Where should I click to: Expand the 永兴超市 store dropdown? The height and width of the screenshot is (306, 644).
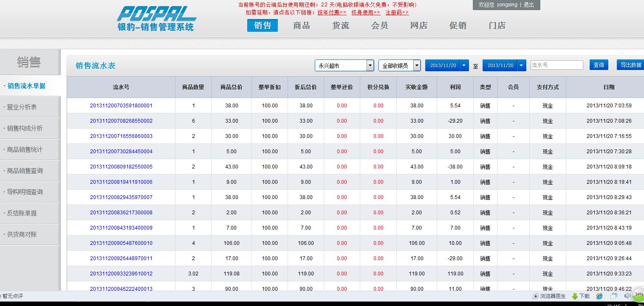pos(370,65)
